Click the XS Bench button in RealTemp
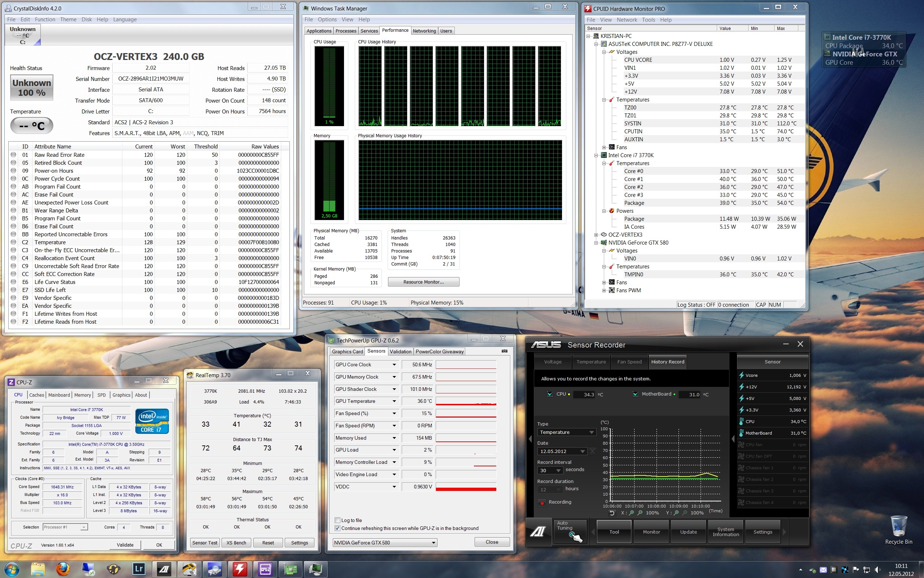Image resolution: width=924 pixels, height=578 pixels. coord(236,543)
